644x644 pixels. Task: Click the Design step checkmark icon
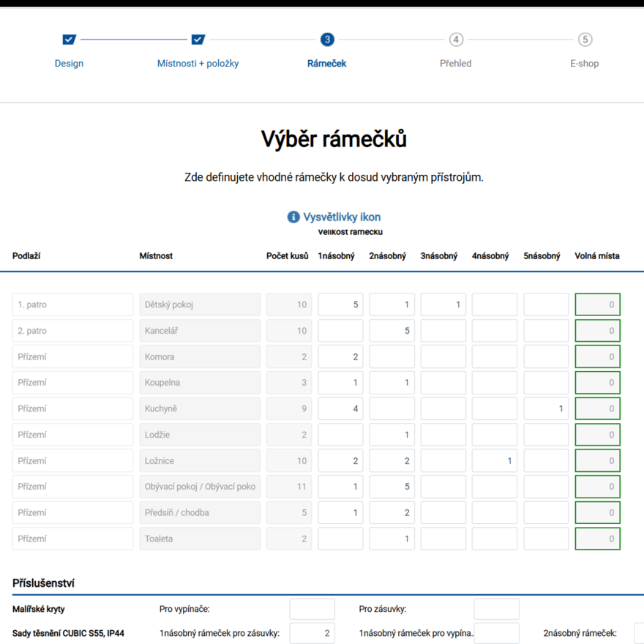(69, 40)
